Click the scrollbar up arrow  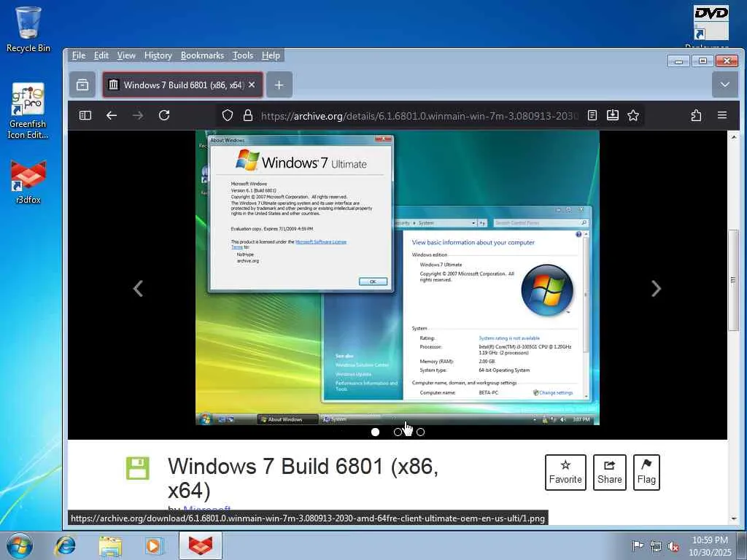point(733,137)
